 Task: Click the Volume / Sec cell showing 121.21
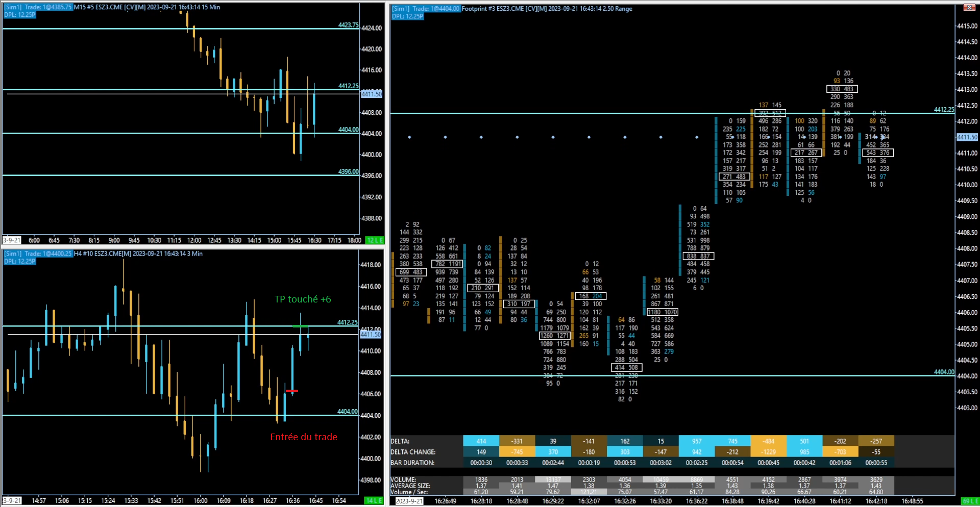point(589,492)
